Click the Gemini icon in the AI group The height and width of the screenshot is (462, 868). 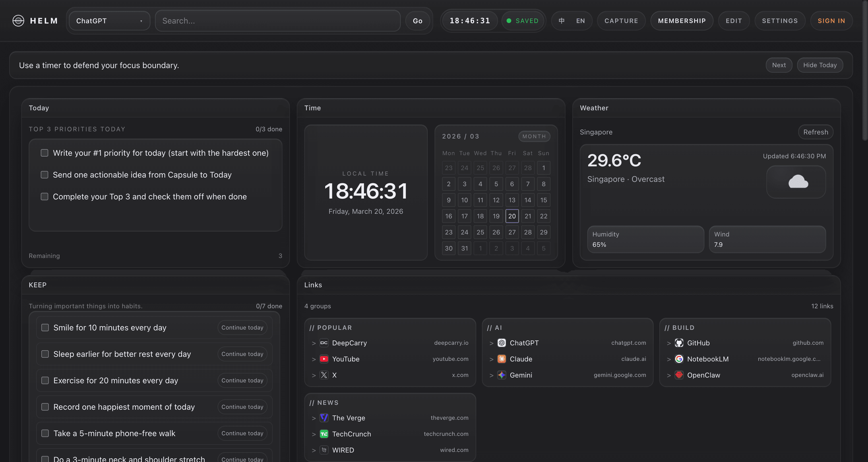click(501, 375)
